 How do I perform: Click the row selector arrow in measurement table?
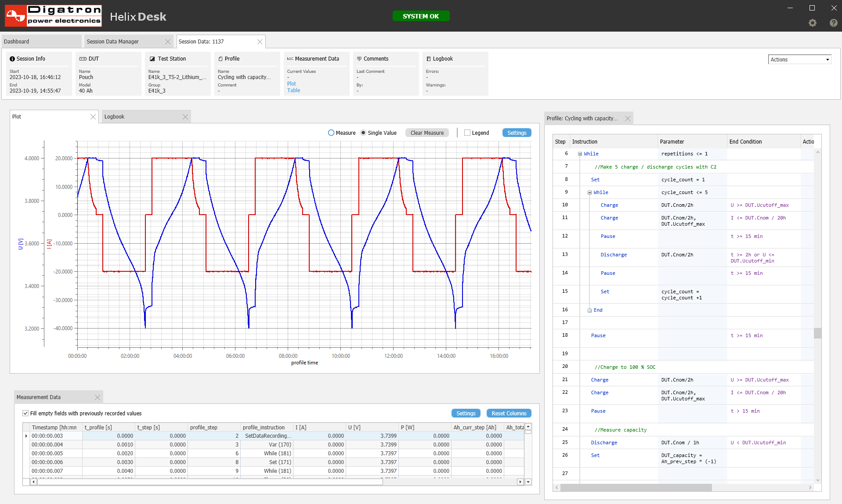[x=26, y=436]
